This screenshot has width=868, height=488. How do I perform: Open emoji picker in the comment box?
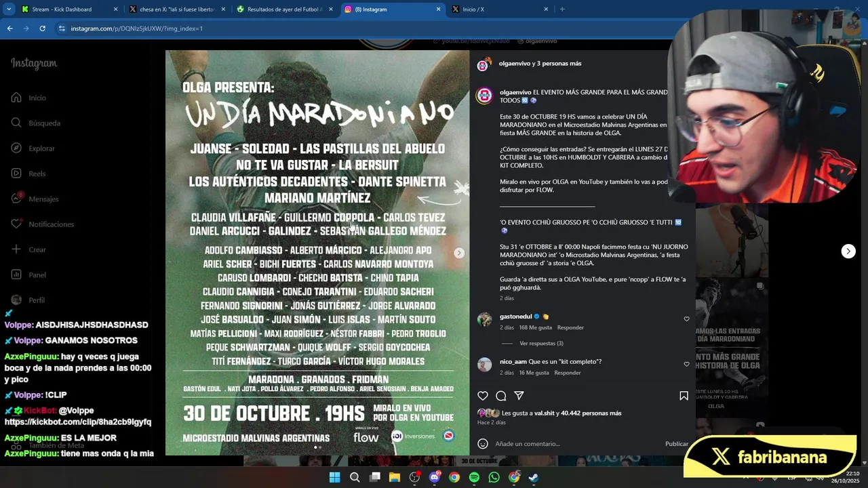point(483,443)
